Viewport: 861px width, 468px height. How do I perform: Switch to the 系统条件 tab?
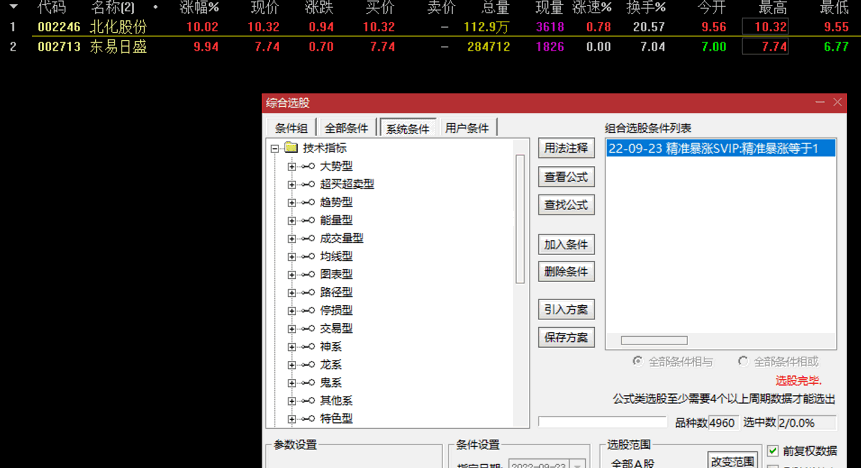(x=408, y=128)
